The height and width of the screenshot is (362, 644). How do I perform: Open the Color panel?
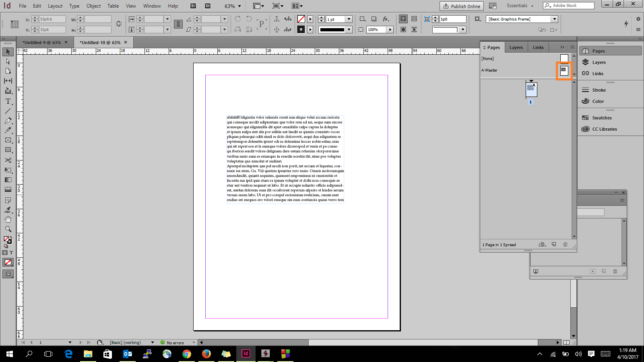point(597,101)
